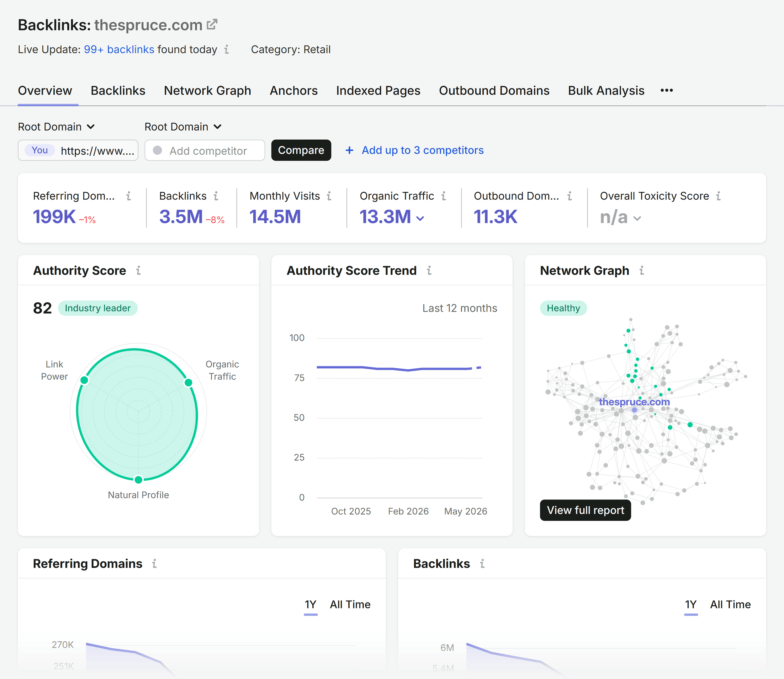Click info icon beside Organic Traffic metric
The image size is (784, 679).
(x=443, y=196)
